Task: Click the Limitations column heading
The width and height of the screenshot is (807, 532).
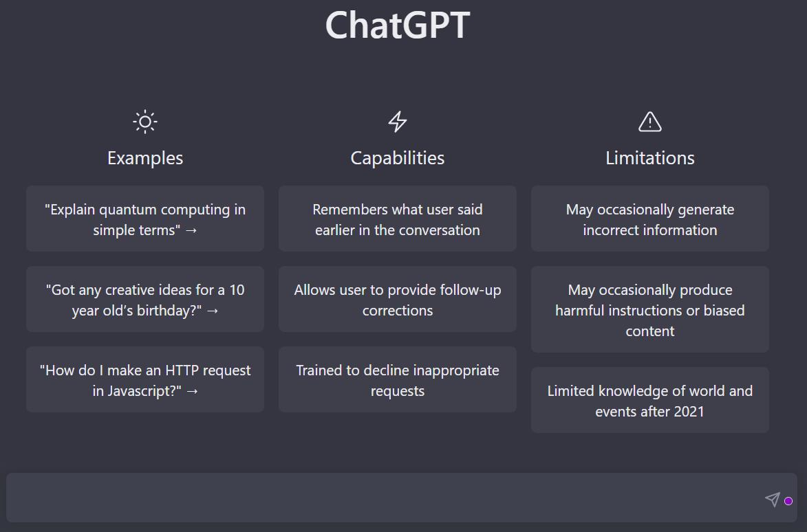Action: tap(649, 157)
